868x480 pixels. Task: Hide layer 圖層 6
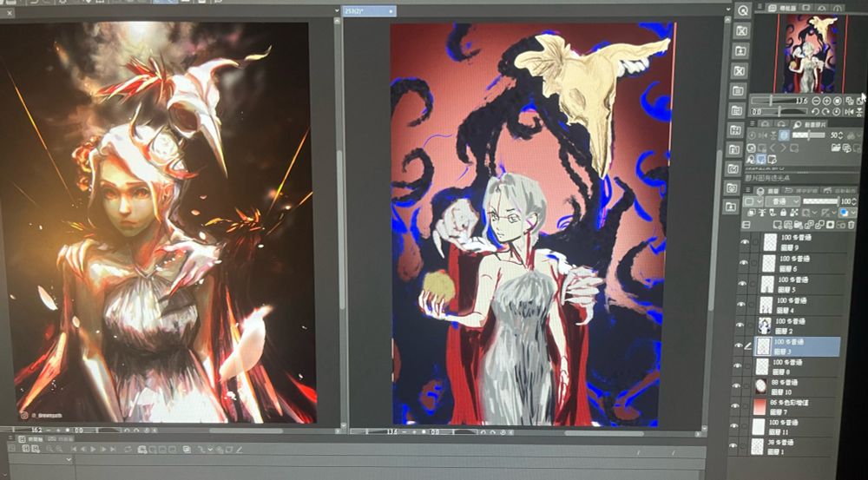[744, 262]
